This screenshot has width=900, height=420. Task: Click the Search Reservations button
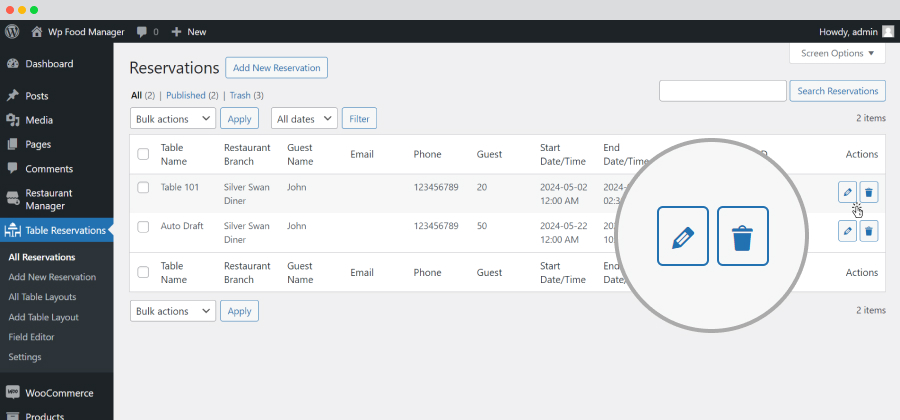837,91
